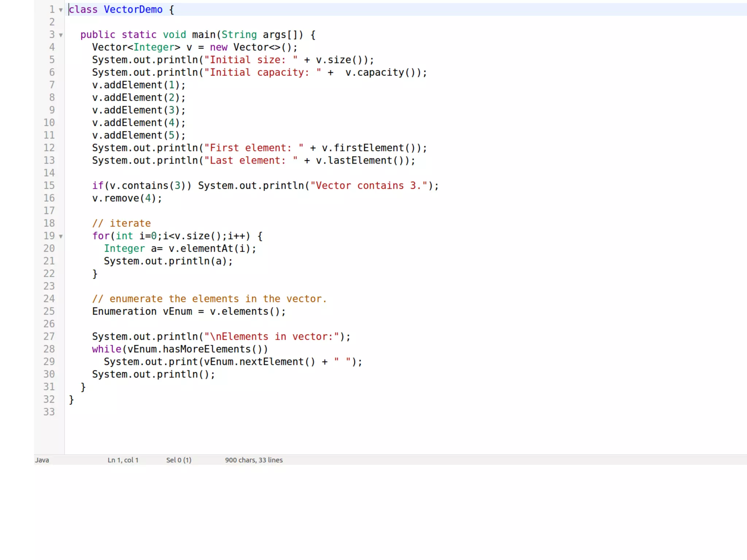The width and height of the screenshot is (747, 560).
Task: Collapse the main method fold arrow
Action: [61, 35]
